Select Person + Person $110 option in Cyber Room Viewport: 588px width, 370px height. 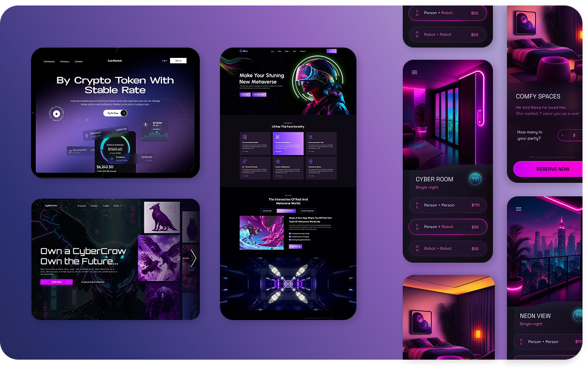coord(447,205)
